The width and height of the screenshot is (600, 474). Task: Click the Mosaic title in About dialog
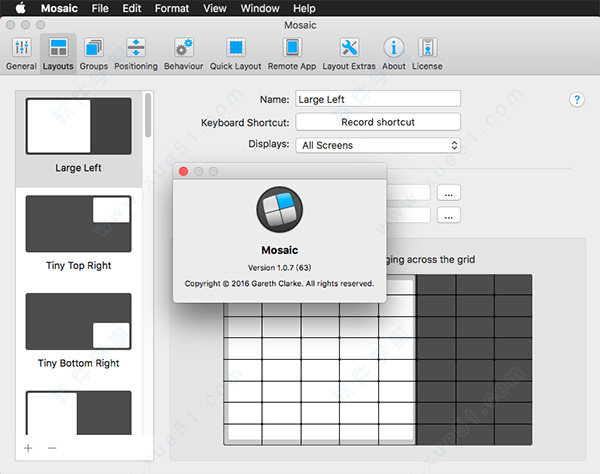pos(280,250)
